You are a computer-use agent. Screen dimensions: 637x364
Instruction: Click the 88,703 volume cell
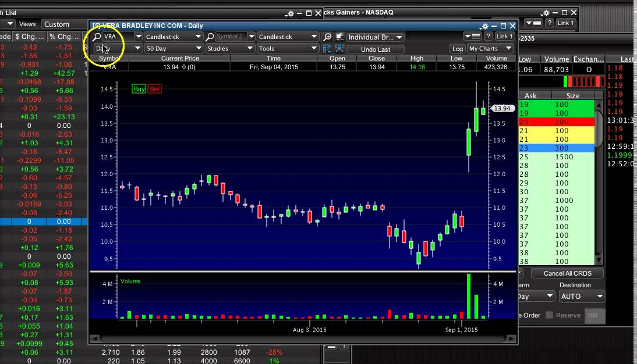click(556, 70)
